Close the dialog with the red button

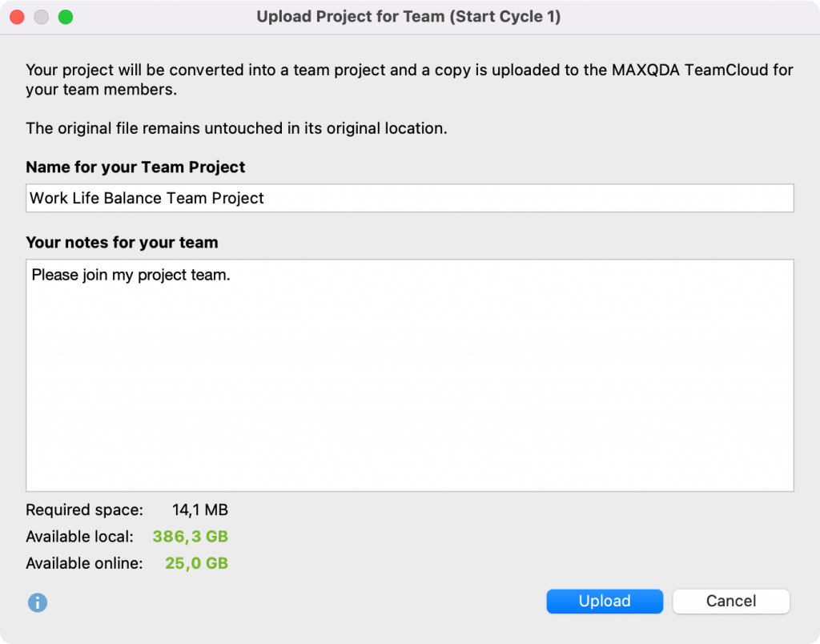[x=17, y=17]
